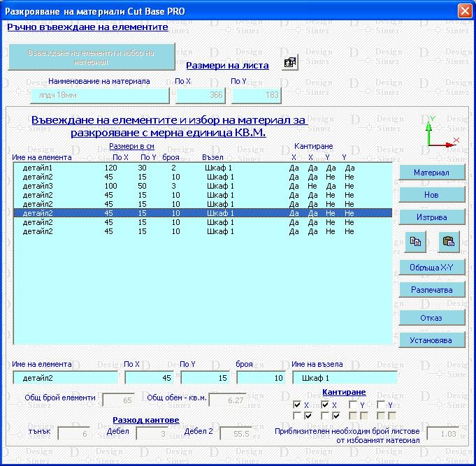476x466 pixels.
Task: Click Шкаф 1 in the детайл1 row
Action: tap(218, 168)
